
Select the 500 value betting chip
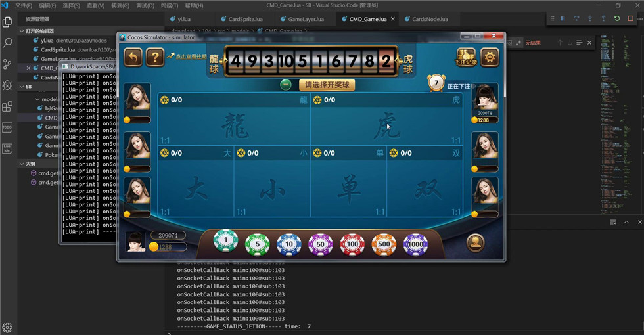pyautogui.click(x=384, y=244)
